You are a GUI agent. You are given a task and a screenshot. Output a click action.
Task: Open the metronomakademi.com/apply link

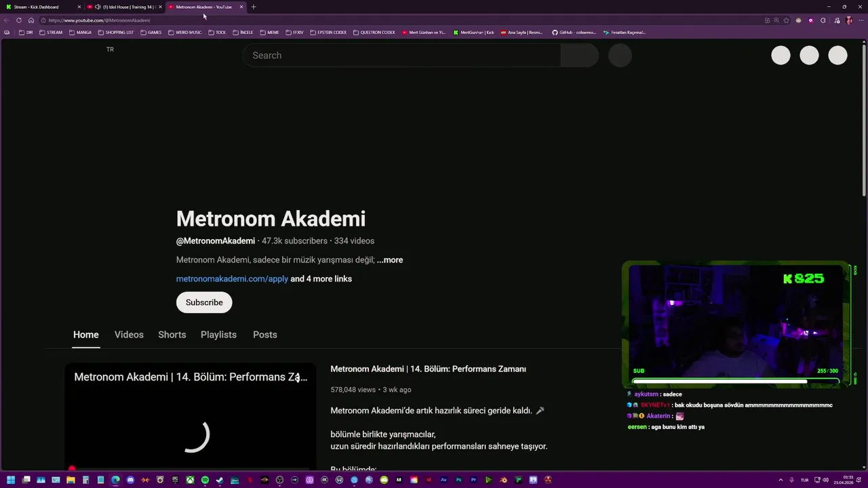pyautogui.click(x=232, y=279)
